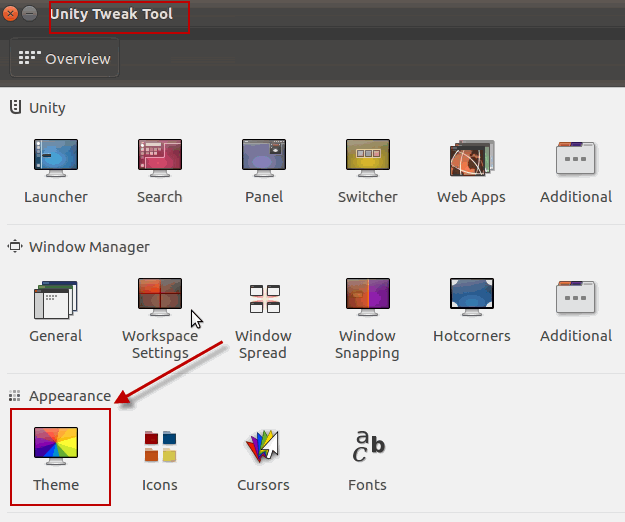This screenshot has height=522, width=625.
Task: Open General window manager settings
Action: point(56,300)
